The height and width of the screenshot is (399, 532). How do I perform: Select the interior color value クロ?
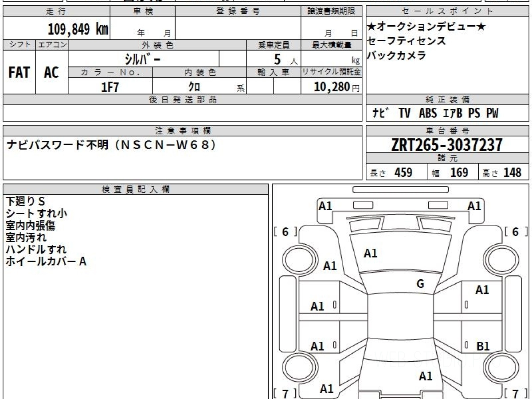[194, 87]
